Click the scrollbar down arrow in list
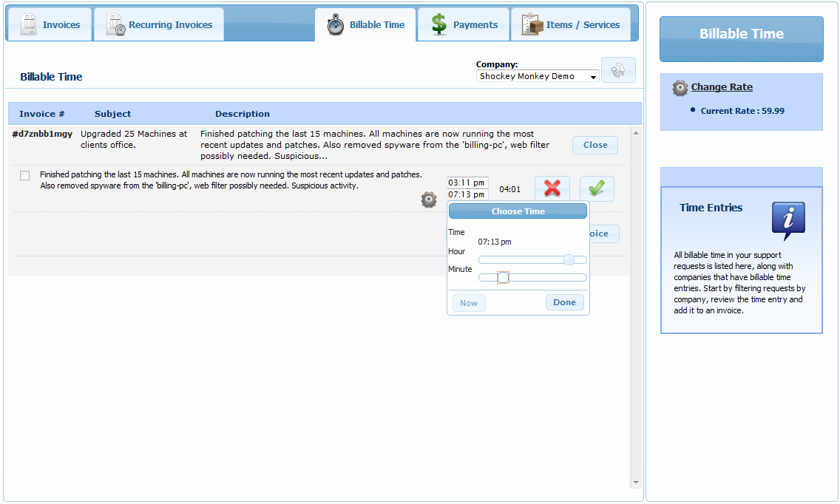The width and height of the screenshot is (840, 504). 635,483
